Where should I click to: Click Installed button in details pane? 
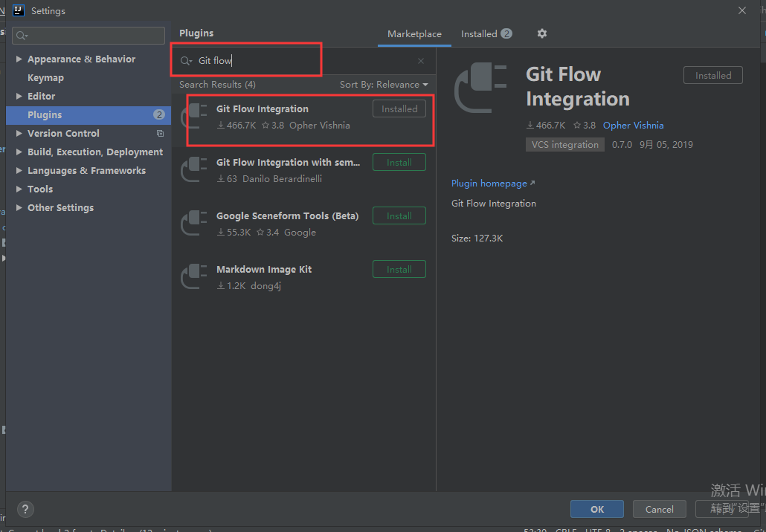click(713, 76)
